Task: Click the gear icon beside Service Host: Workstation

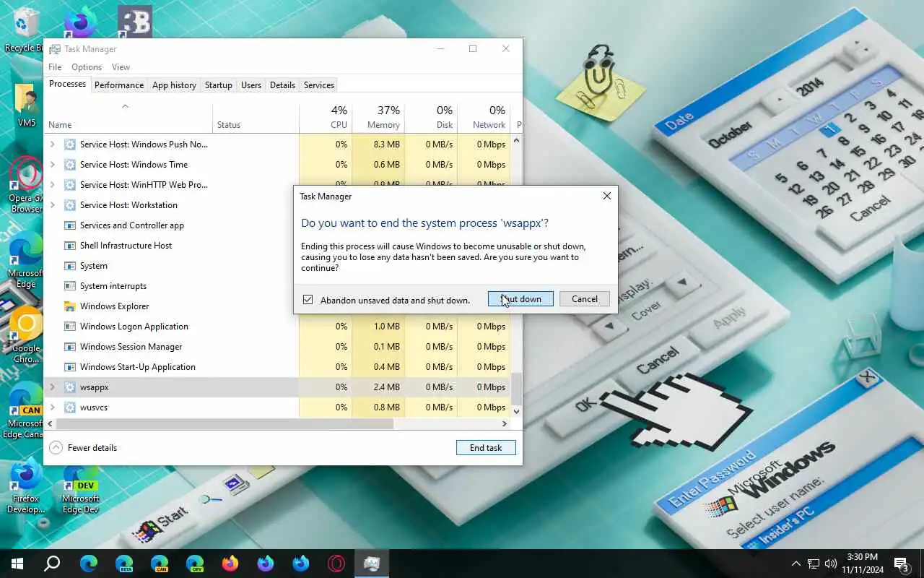Action: (70, 205)
